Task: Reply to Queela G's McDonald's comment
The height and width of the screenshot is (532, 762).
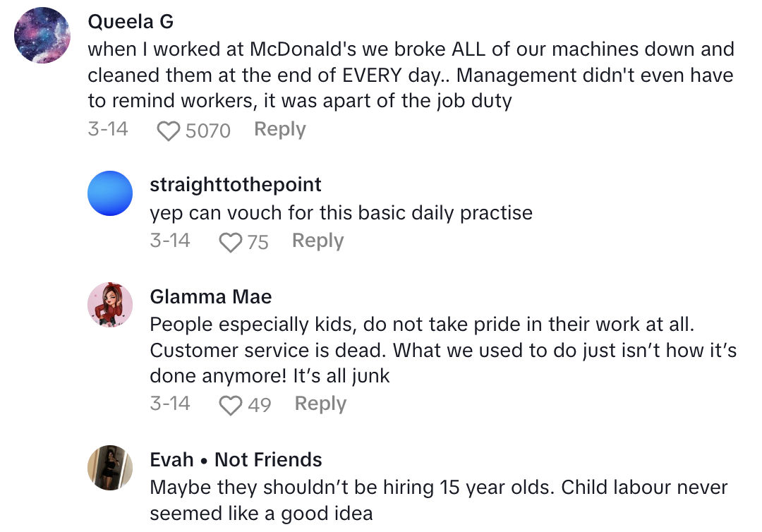Action: [x=280, y=130]
